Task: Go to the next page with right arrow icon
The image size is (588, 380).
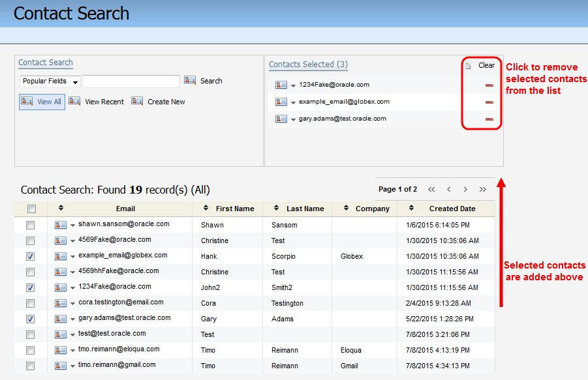Action: pos(465,189)
